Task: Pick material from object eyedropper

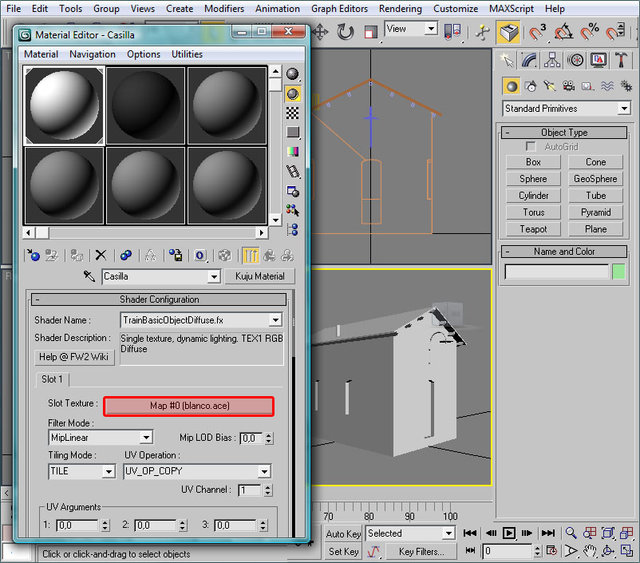Action: point(89,276)
